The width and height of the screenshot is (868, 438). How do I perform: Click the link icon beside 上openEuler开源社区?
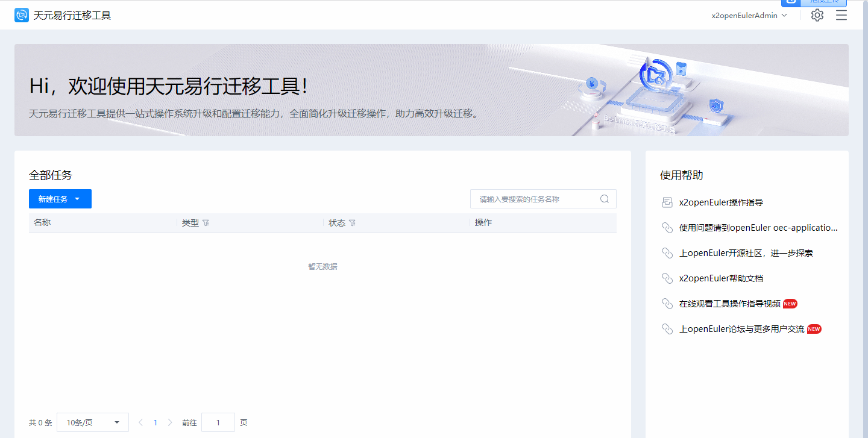pyautogui.click(x=667, y=253)
